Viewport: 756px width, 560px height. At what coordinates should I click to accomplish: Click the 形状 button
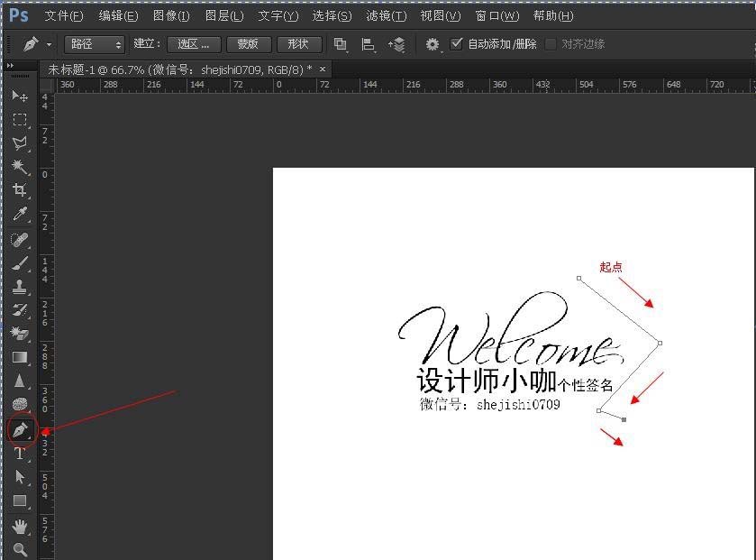[299, 44]
